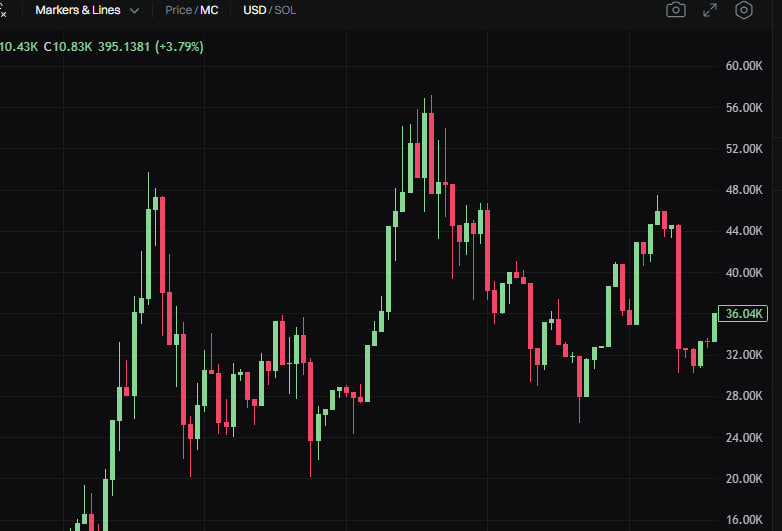
Task: Click the 52.00K price axis label
Action: click(744, 149)
